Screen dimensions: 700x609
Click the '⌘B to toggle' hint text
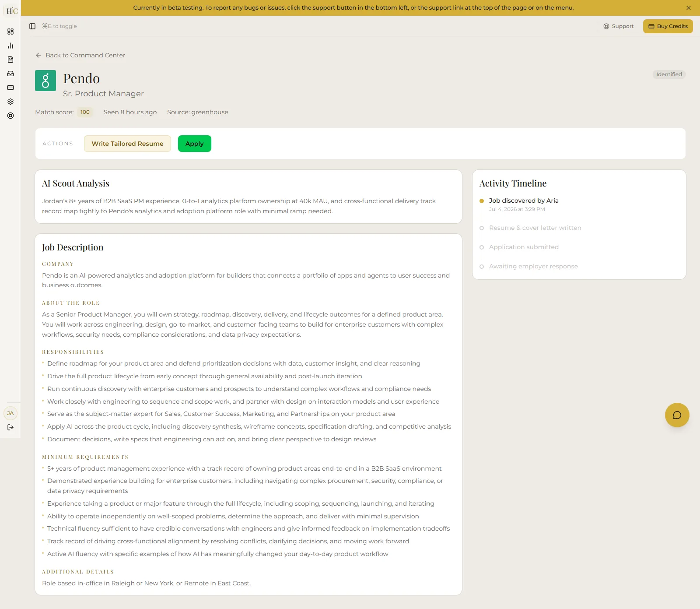point(59,26)
